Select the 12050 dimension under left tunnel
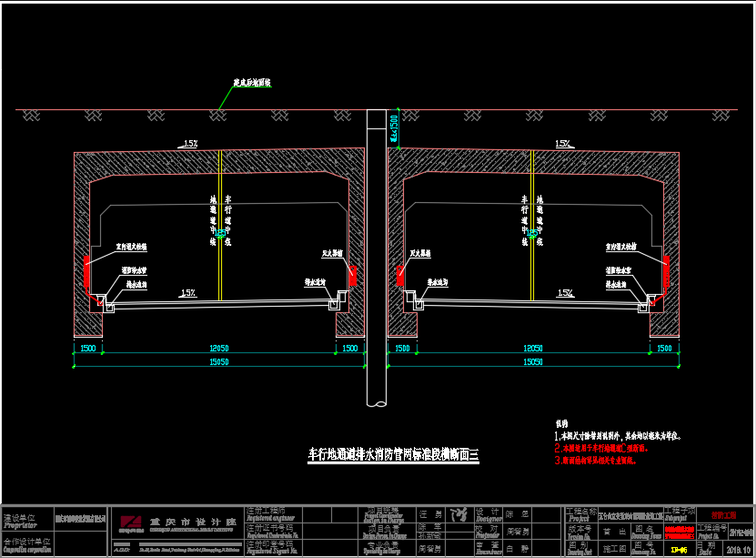The width and height of the screenshot is (756, 558). (219, 348)
